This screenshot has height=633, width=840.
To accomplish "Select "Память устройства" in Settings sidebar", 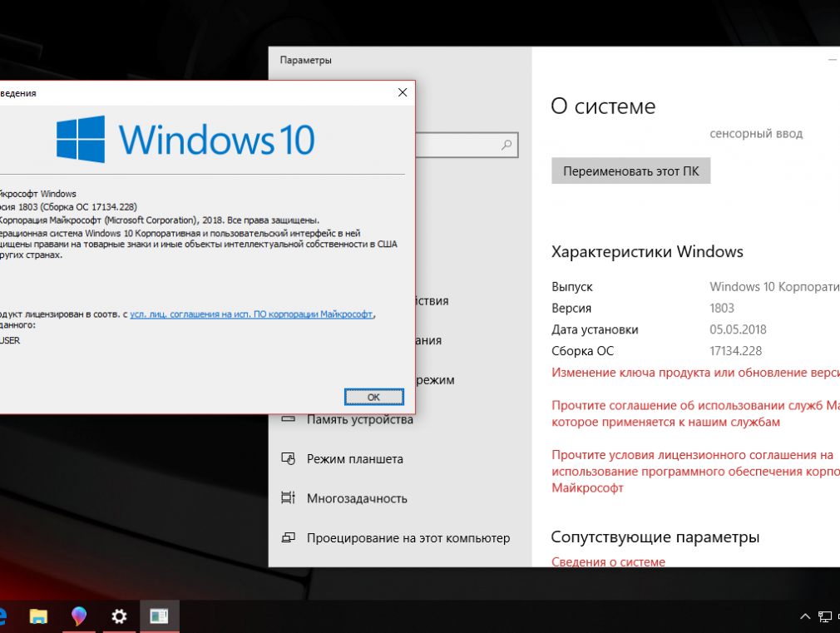I will point(360,419).
